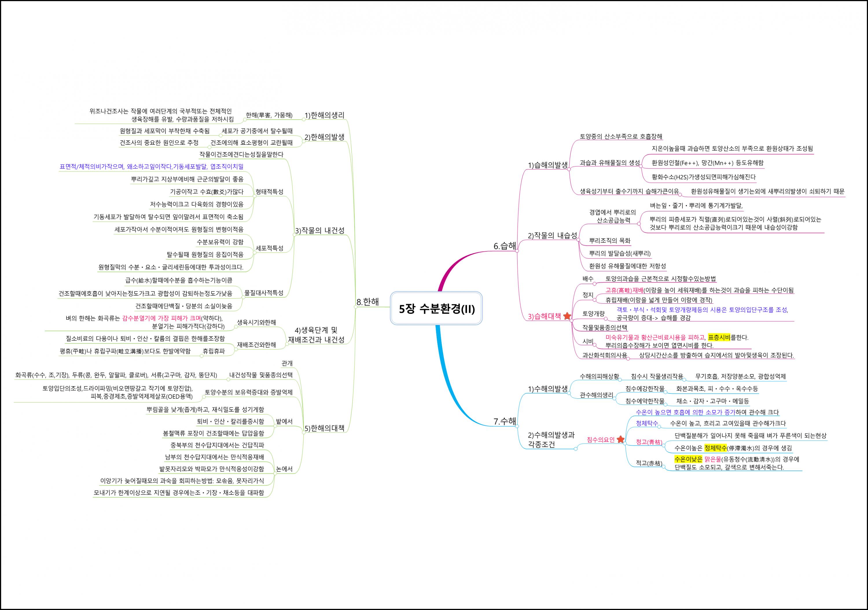
Task: Click the node 내건성작물 및품종의선택
Action: pos(261,375)
